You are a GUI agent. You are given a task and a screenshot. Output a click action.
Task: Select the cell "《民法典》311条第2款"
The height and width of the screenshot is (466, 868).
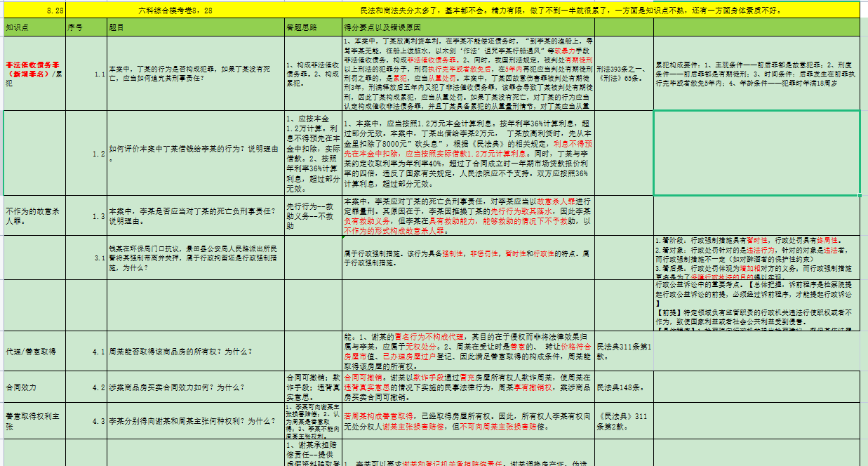tap(624, 421)
